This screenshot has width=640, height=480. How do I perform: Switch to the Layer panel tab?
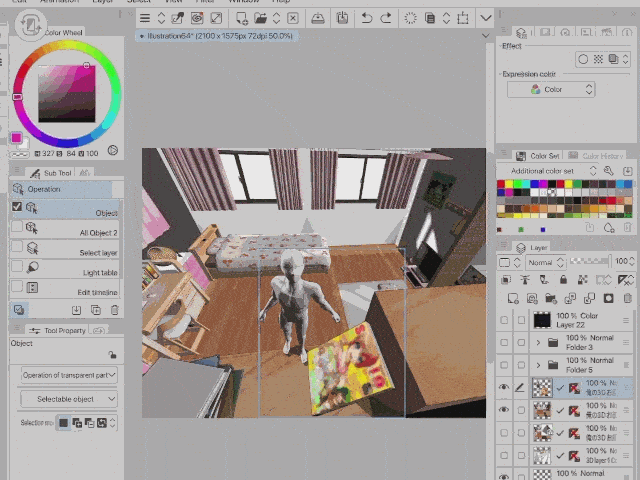pyautogui.click(x=532, y=248)
